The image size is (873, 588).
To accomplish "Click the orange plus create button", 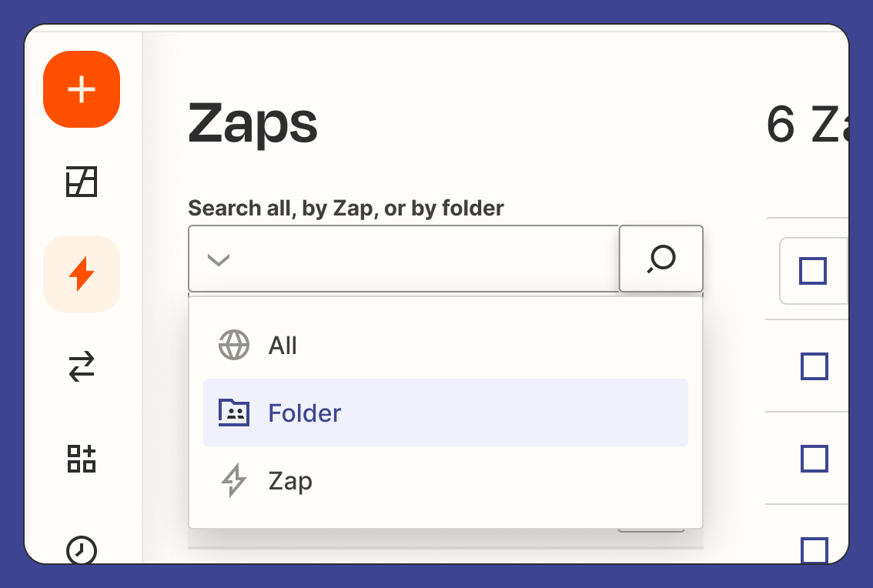I will (x=82, y=89).
